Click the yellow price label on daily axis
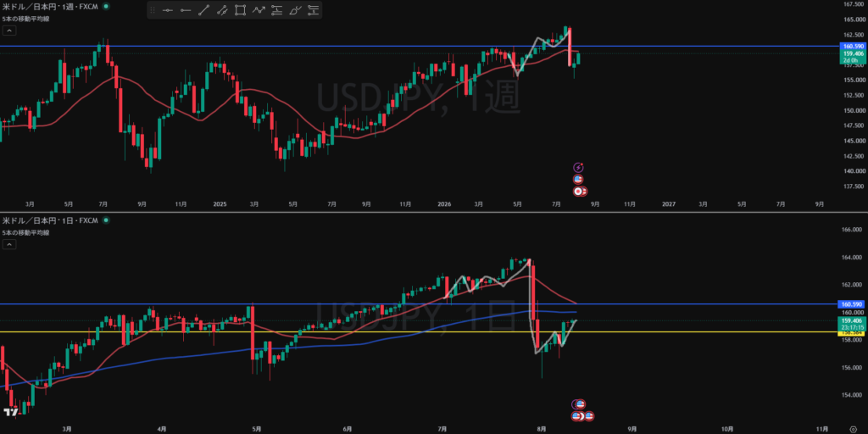This screenshot has width=868, height=434. [853, 332]
